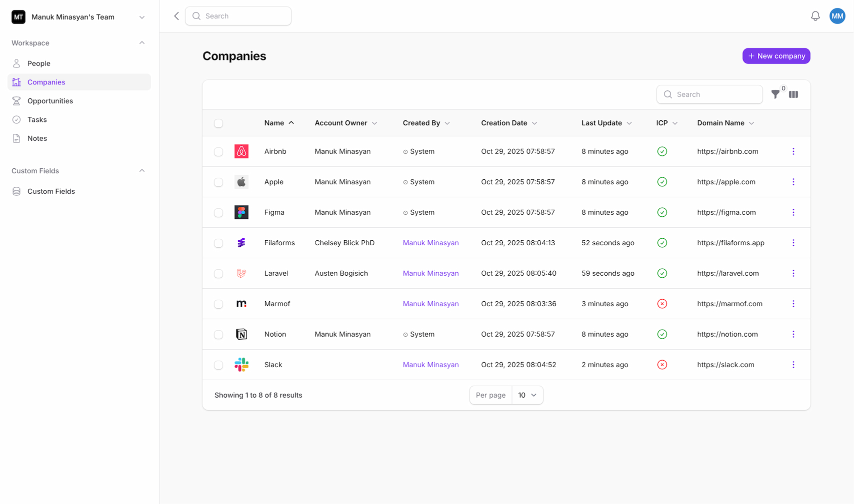This screenshot has height=504, width=854.
Task: Click the Slack company logo icon
Action: point(241,365)
